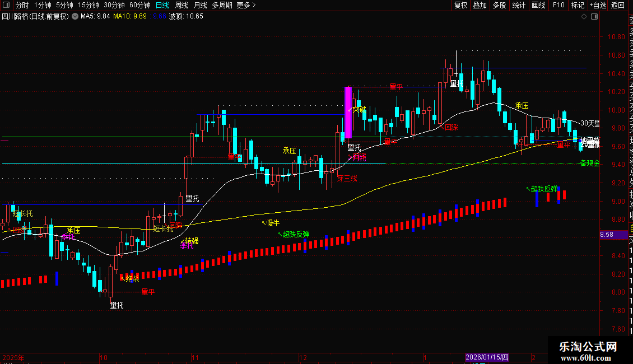Click the 超跌反弹 label below December candles
This screenshot has height=364, width=633.
(x=296, y=234)
